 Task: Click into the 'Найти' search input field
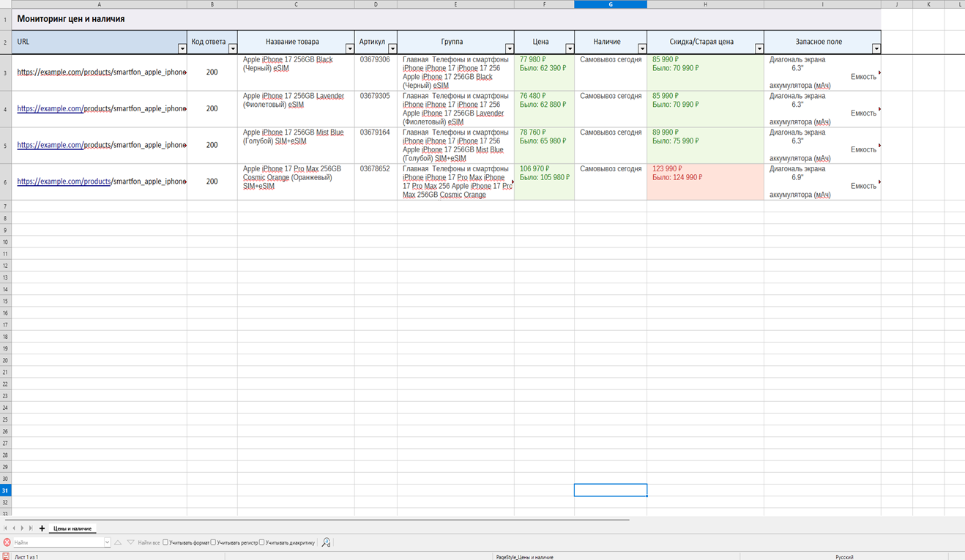[x=57, y=542]
